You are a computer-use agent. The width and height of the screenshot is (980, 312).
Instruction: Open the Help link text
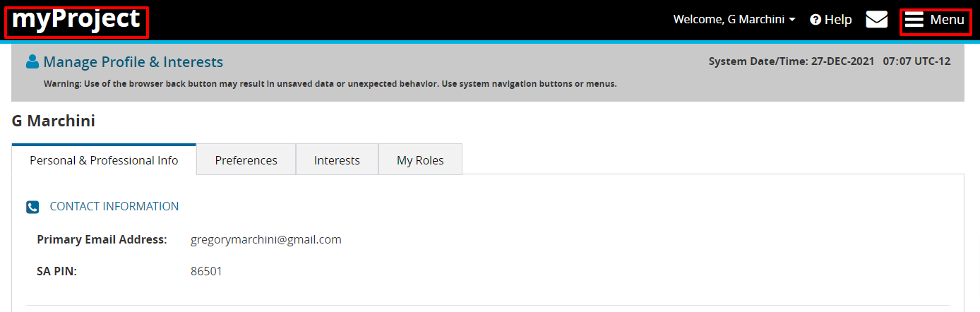coord(838,20)
